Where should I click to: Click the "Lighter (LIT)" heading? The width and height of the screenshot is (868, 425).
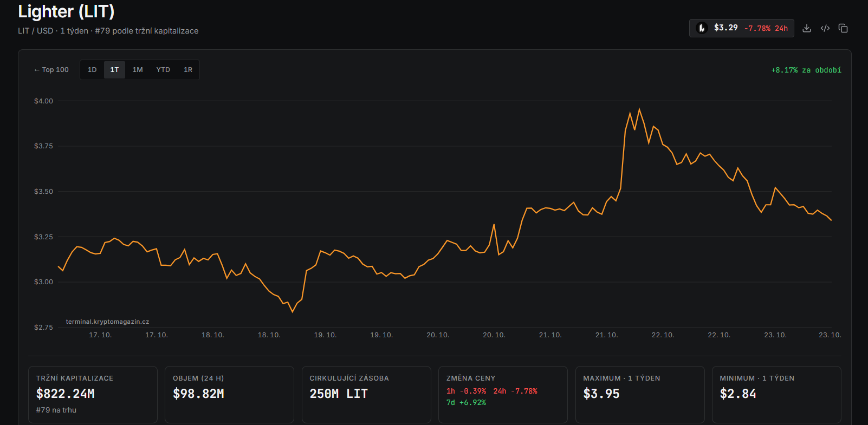click(66, 11)
